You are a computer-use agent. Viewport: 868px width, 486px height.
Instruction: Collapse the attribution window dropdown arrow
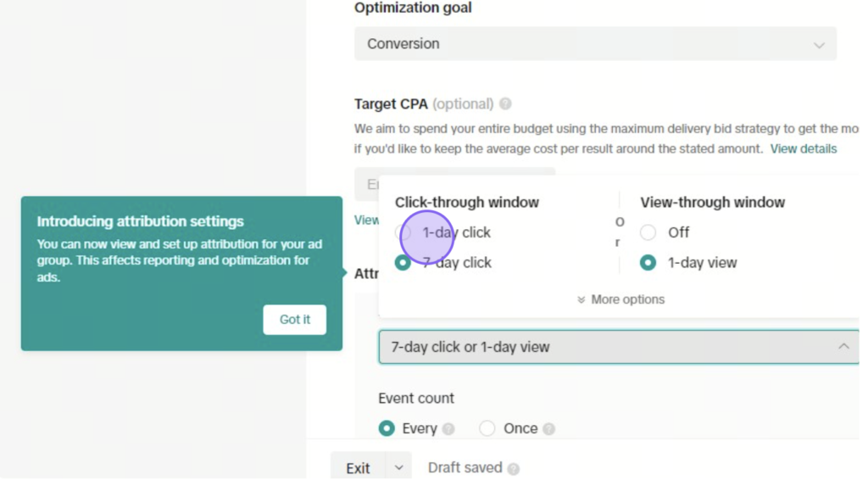pyautogui.click(x=843, y=347)
